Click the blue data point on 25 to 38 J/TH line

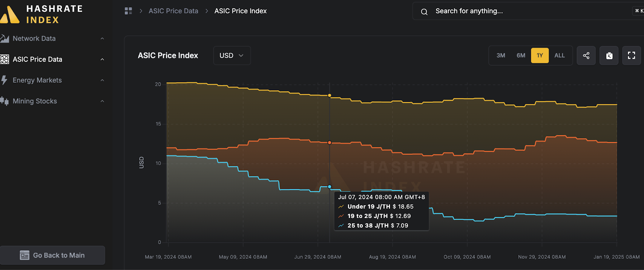(x=330, y=187)
